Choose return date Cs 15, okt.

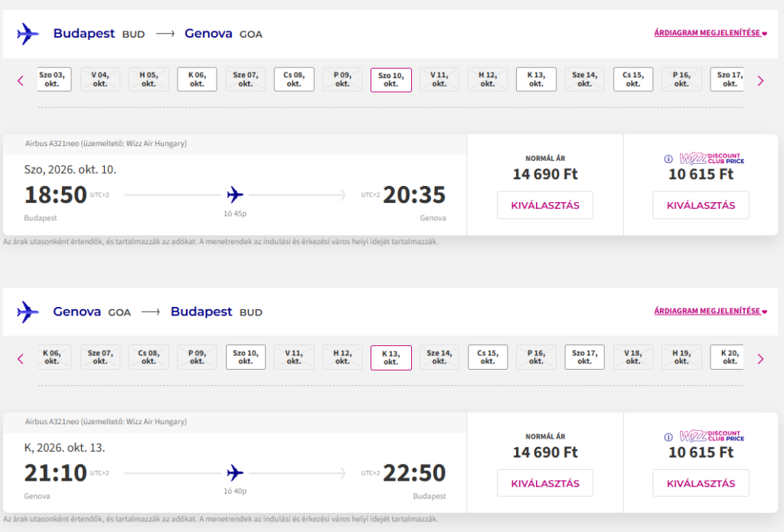tap(488, 357)
